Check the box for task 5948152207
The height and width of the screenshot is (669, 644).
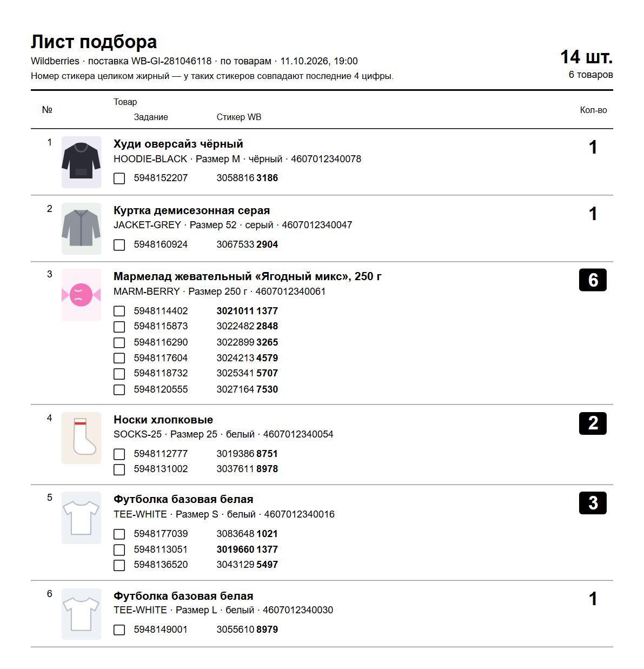pyautogui.click(x=119, y=178)
